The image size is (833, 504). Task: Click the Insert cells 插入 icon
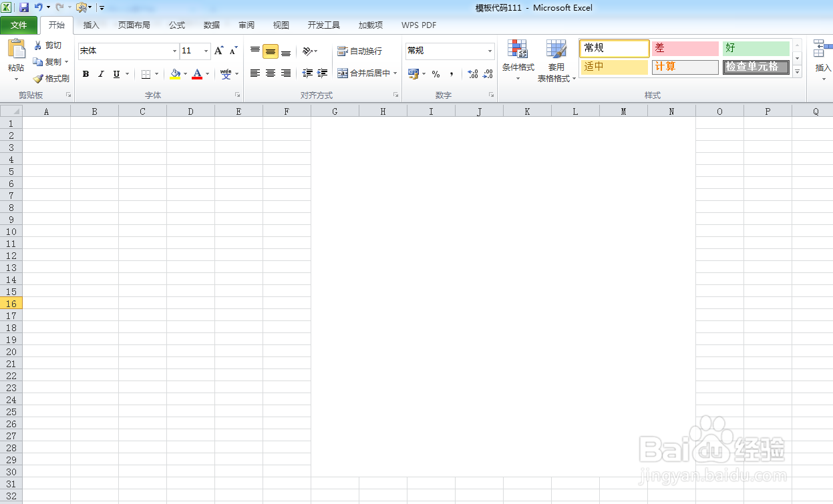pyautogui.click(x=822, y=48)
